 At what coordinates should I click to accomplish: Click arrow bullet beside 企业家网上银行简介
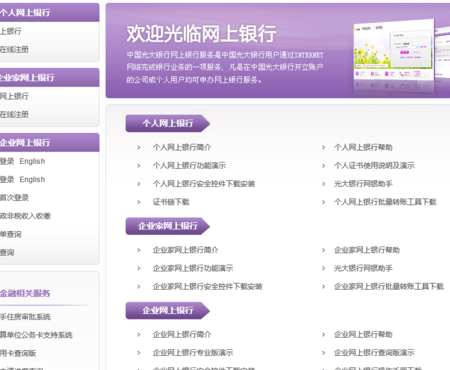pyautogui.click(x=139, y=250)
